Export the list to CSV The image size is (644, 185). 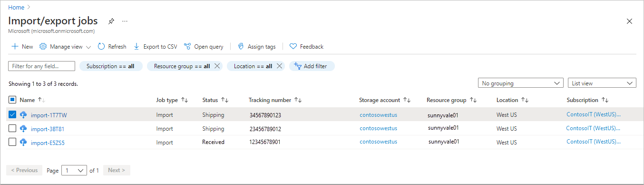156,47
